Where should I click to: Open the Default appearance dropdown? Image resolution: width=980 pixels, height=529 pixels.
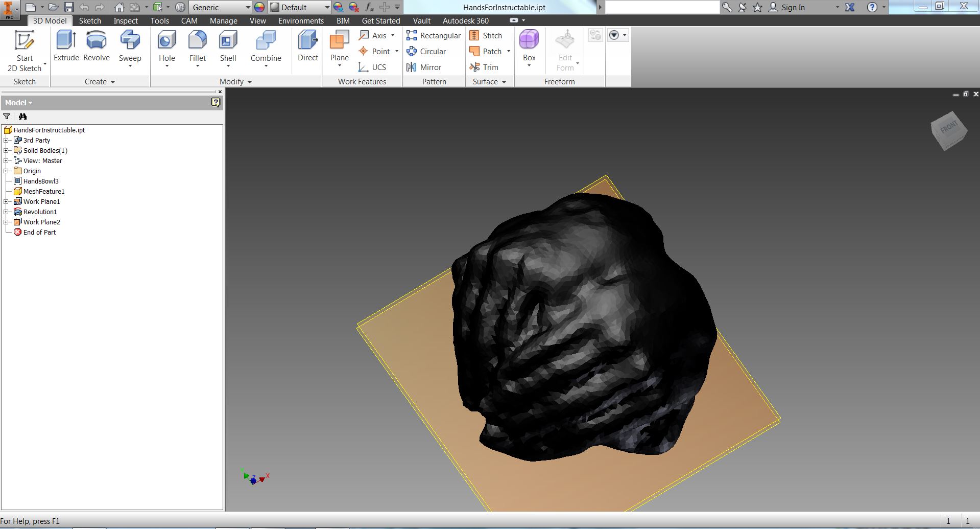click(300, 7)
